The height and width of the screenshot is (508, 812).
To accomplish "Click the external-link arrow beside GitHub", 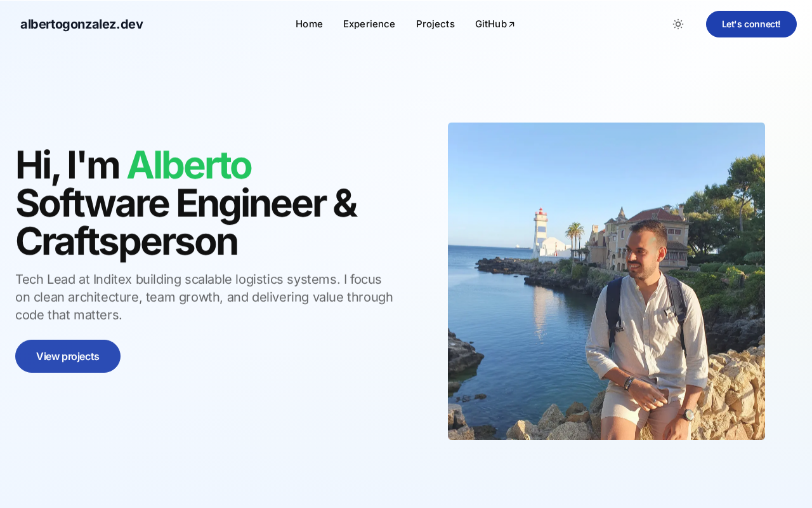I will pyautogui.click(x=512, y=24).
